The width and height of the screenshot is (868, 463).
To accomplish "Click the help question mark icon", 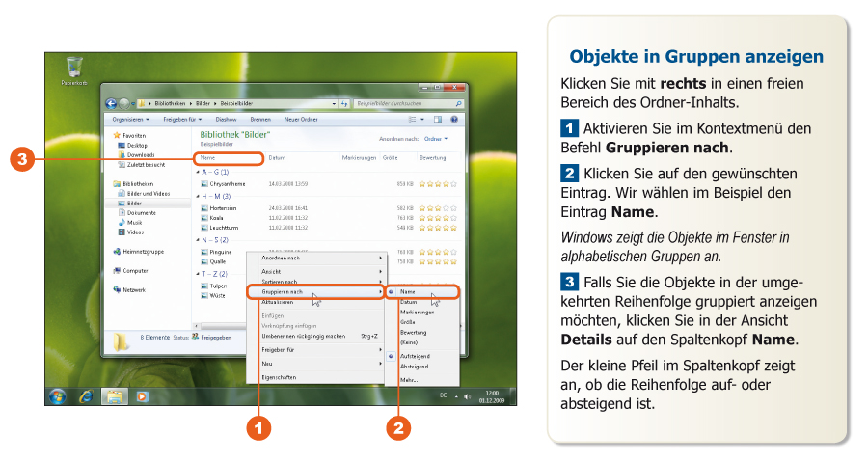I will point(453,119).
